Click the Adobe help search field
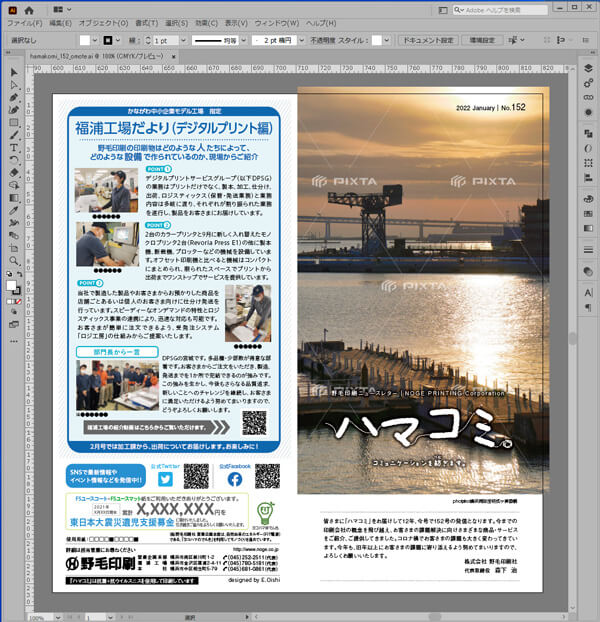 click(500, 10)
